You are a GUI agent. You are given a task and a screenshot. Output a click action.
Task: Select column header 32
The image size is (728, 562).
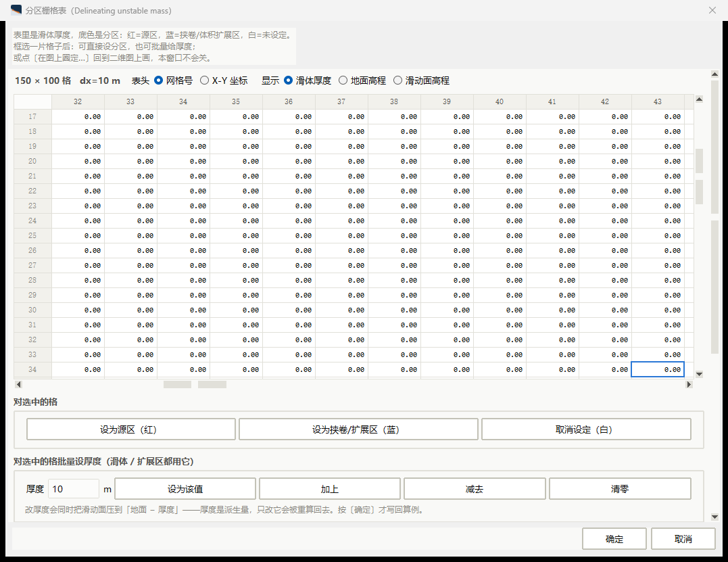pyautogui.click(x=78, y=101)
